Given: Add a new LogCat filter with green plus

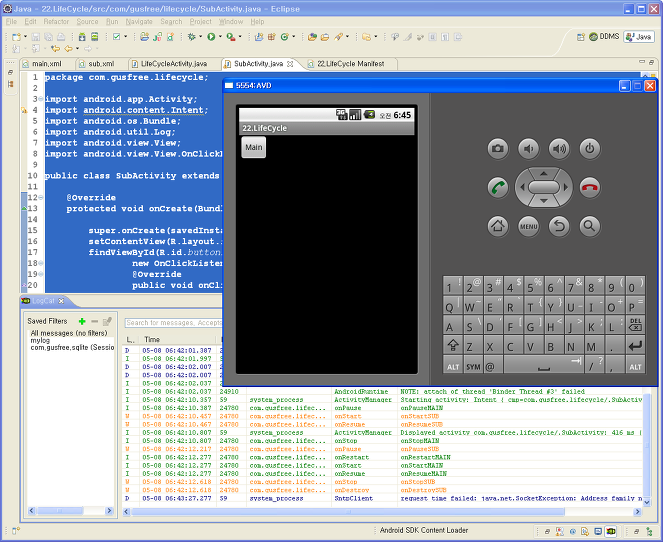Looking at the screenshot, I should [x=82, y=322].
